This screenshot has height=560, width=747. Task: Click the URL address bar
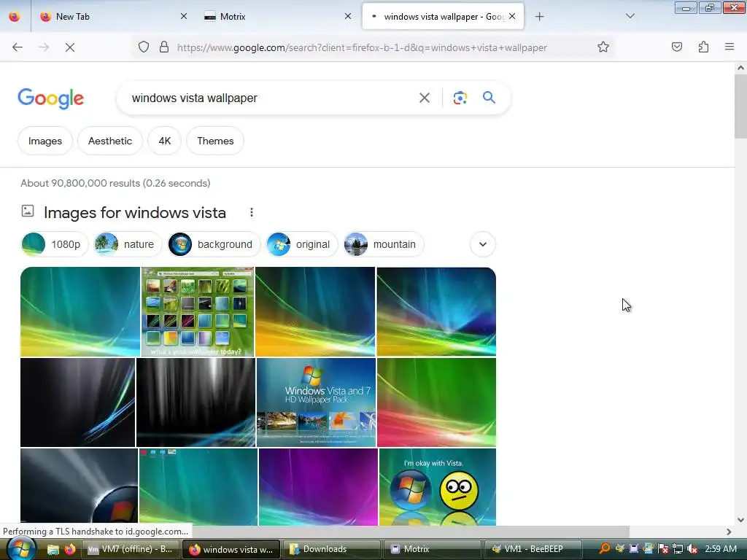pyautogui.click(x=362, y=47)
